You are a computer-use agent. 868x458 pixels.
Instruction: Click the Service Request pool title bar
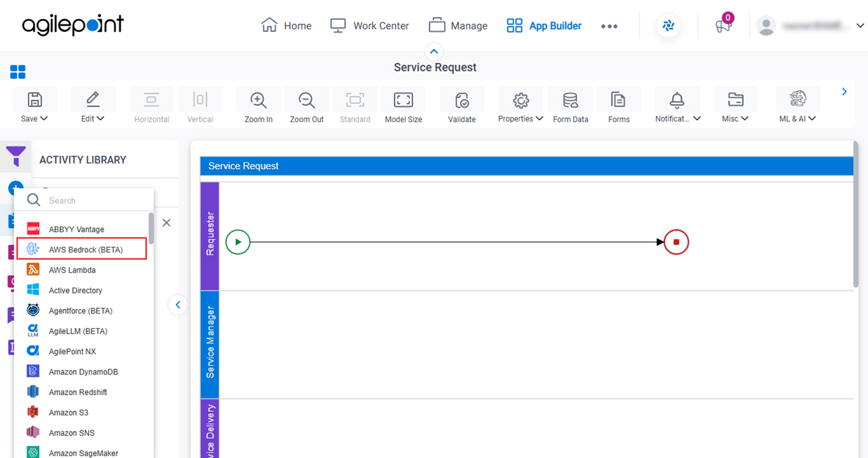(526, 166)
